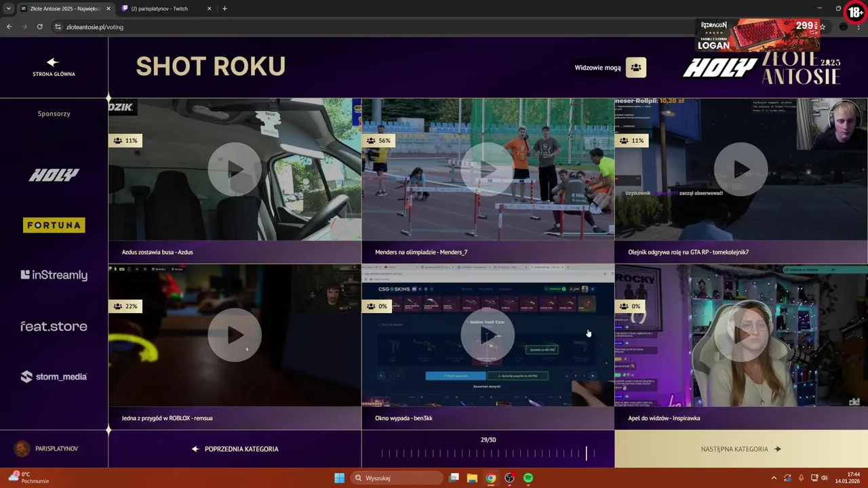868x488 pixels.
Task: Play the Azdus zostawia busa clip
Action: (x=235, y=169)
